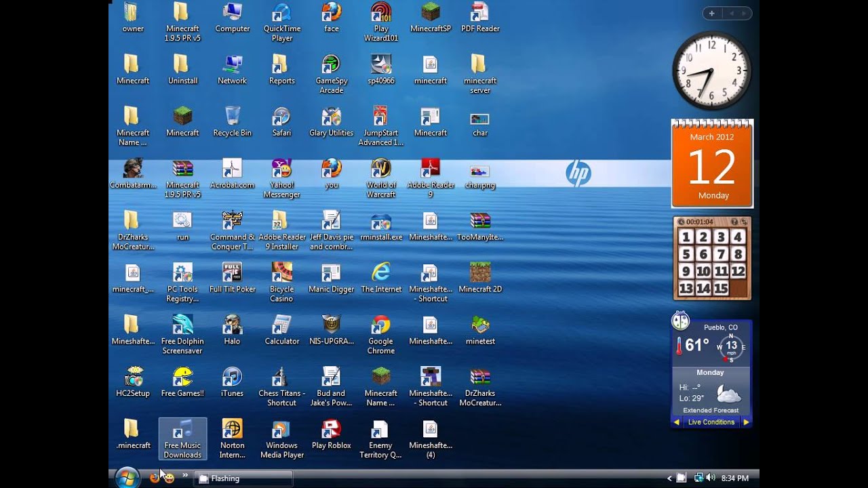Select rminstall.exe file
The width and height of the screenshot is (868, 488).
point(381,226)
